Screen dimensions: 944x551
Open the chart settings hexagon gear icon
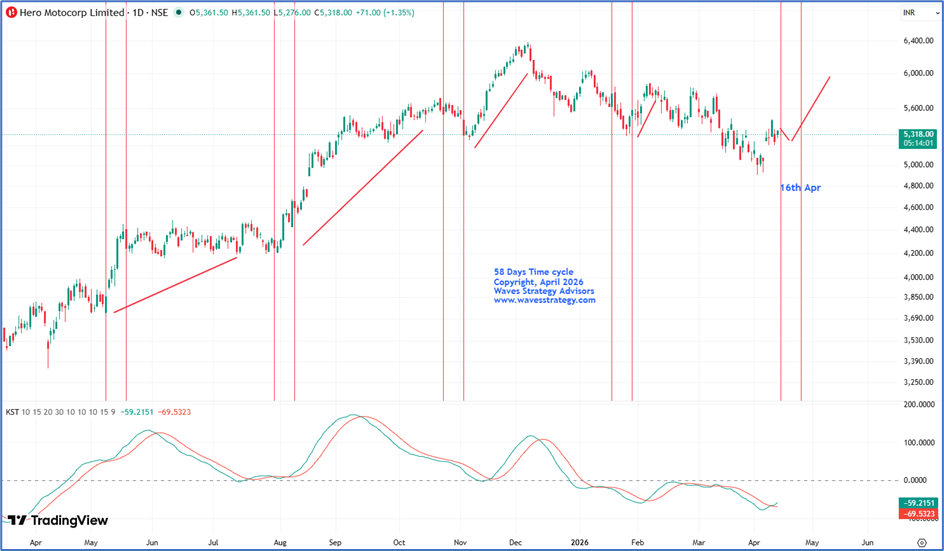(x=922, y=543)
